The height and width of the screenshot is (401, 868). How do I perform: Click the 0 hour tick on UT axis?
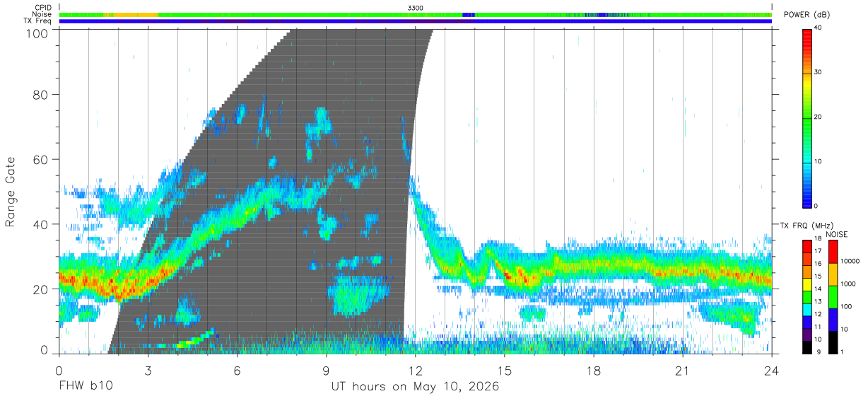click(59, 371)
